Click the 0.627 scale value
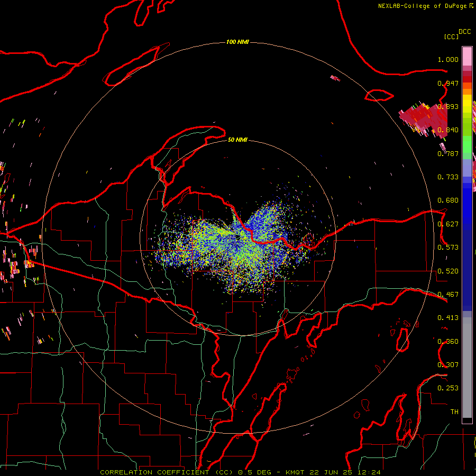The height and width of the screenshot is (476, 476). (x=448, y=224)
